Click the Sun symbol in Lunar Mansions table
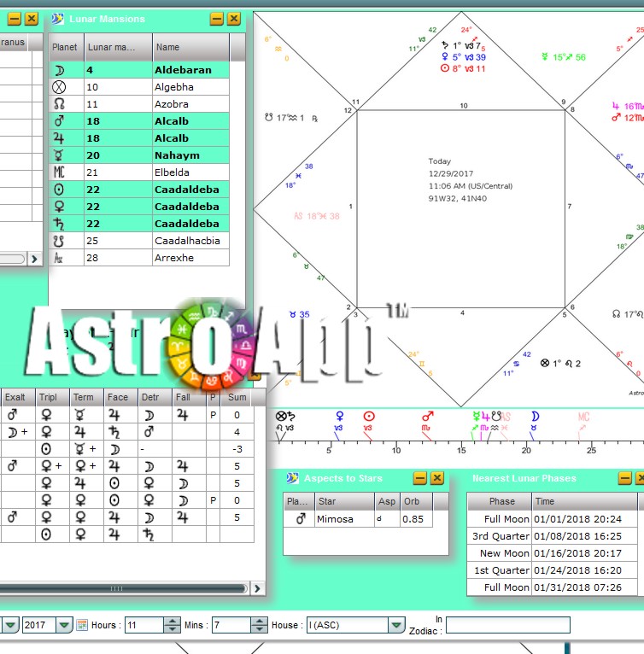The width and height of the screenshot is (644, 654). point(59,190)
